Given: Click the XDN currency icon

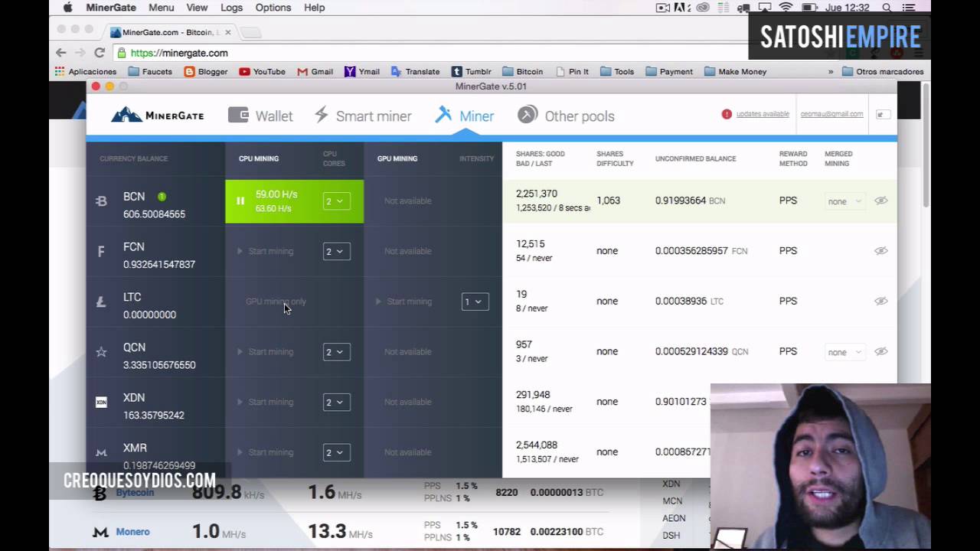Looking at the screenshot, I should (x=101, y=402).
